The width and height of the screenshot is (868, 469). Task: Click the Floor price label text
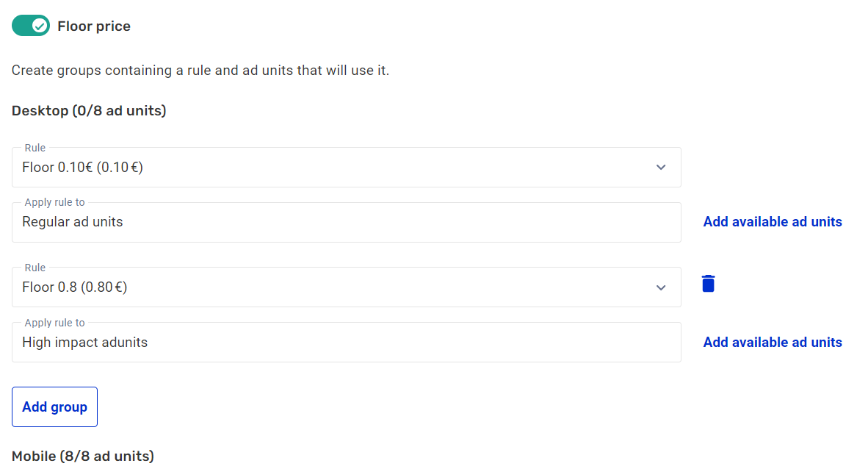[94, 26]
